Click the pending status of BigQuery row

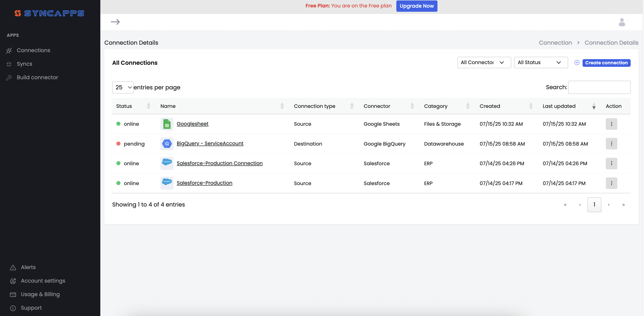coord(134,144)
